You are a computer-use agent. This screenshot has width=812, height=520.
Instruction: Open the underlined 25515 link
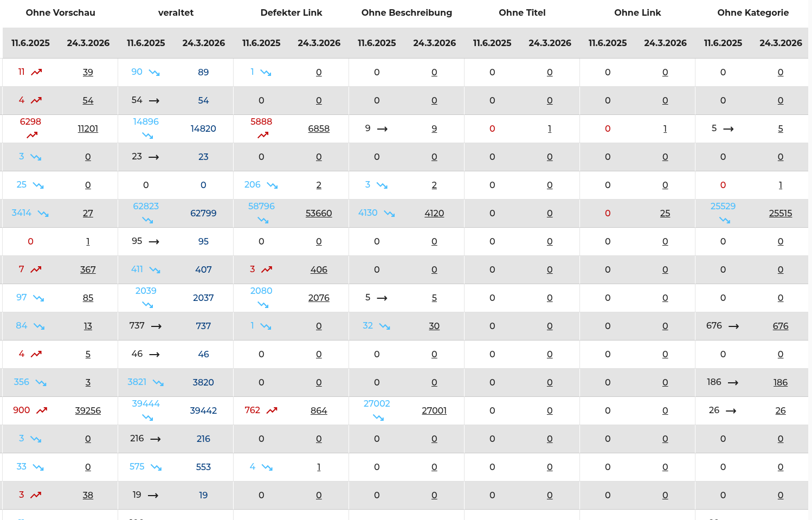coord(781,213)
